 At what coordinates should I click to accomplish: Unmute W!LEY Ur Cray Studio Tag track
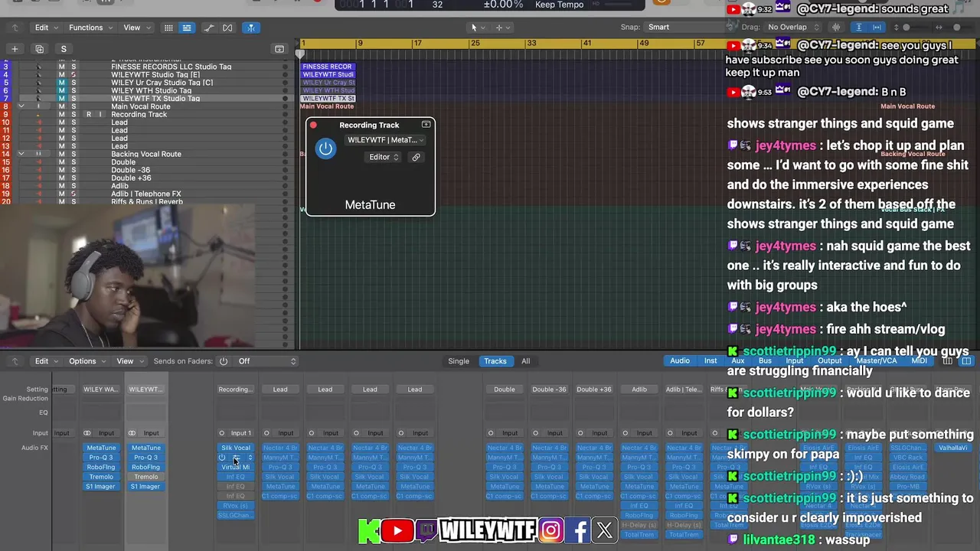[x=61, y=83]
